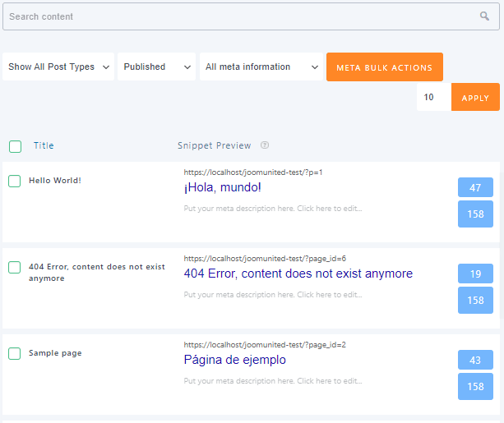Click the title counter badge showing 19
Image resolution: width=504 pixels, height=423 pixels.
(x=475, y=274)
